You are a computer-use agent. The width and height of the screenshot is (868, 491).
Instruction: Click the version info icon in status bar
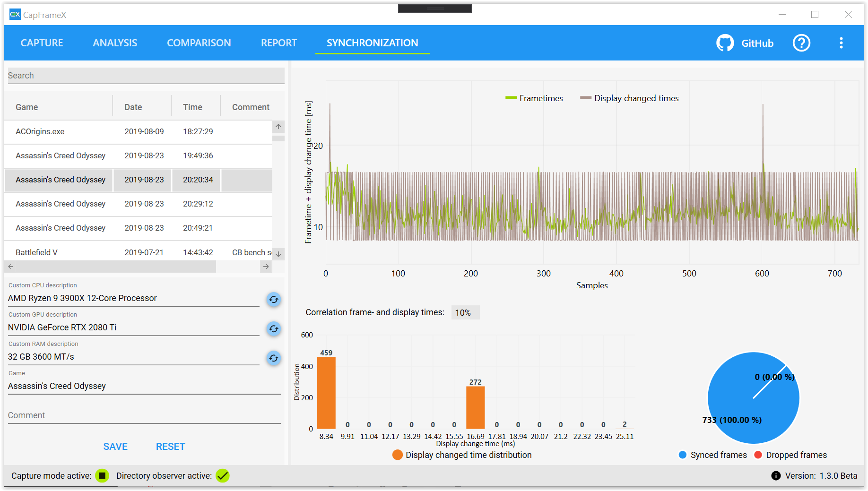click(776, 476)
